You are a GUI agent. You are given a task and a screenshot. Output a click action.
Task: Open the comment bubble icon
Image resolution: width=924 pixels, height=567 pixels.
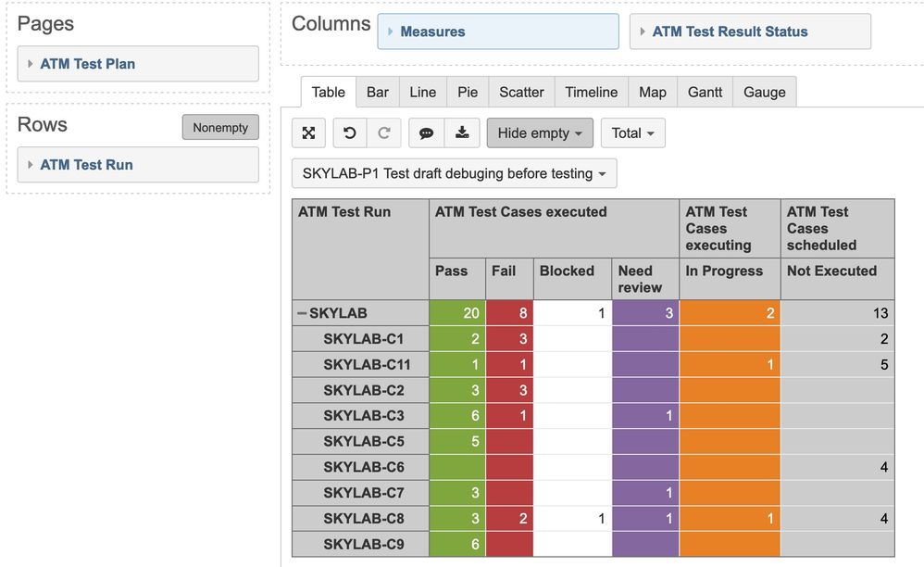tap(426, 133)
